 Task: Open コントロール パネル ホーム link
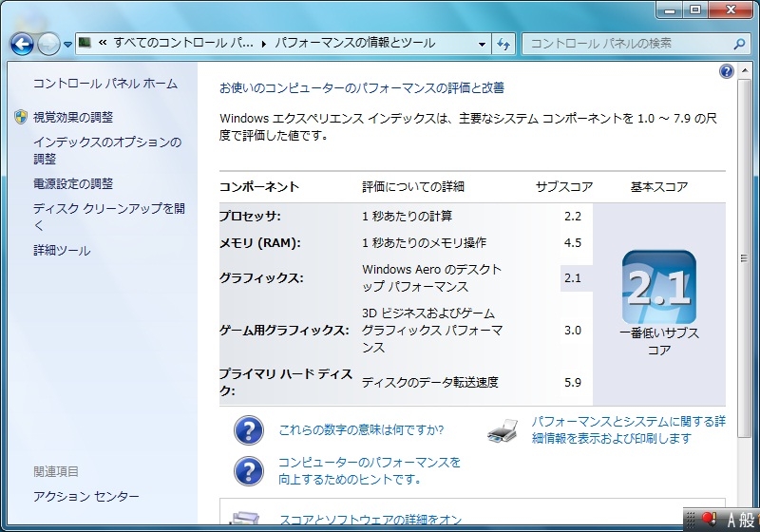tap(105, 84)
